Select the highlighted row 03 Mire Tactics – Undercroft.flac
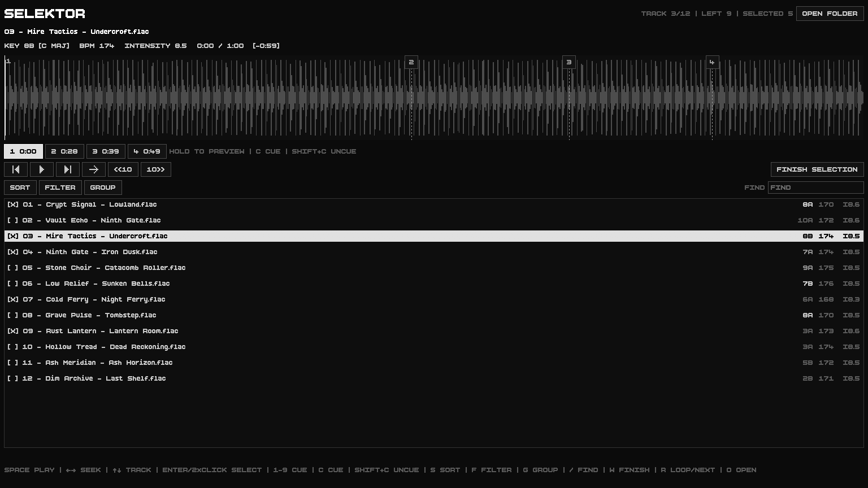The width and height of the screenshot is (868, 488). [434, 236]
